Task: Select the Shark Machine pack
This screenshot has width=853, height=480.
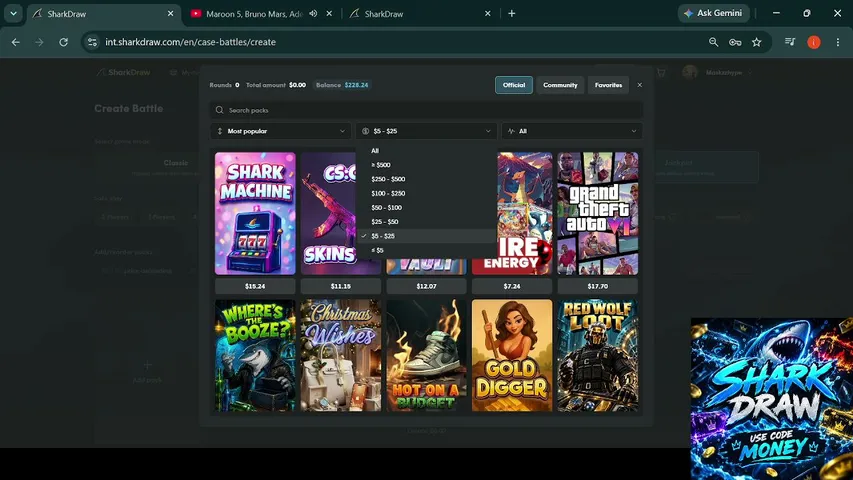Action: tap(255, 213)
